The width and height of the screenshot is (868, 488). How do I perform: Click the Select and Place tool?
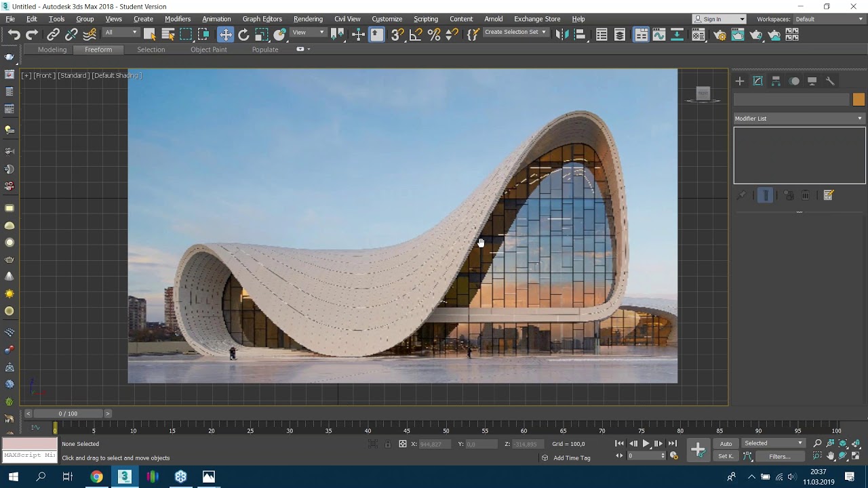[279, 35]
